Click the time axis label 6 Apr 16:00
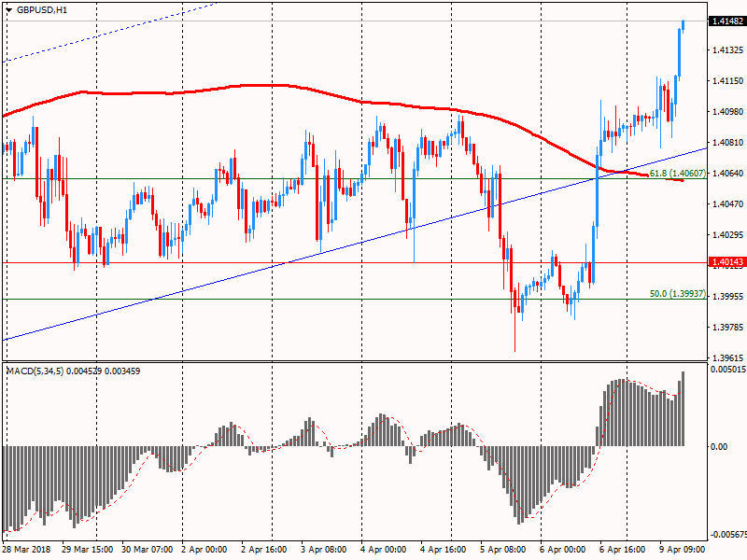Screen dimensions: 747x560 tap(622, 550)
